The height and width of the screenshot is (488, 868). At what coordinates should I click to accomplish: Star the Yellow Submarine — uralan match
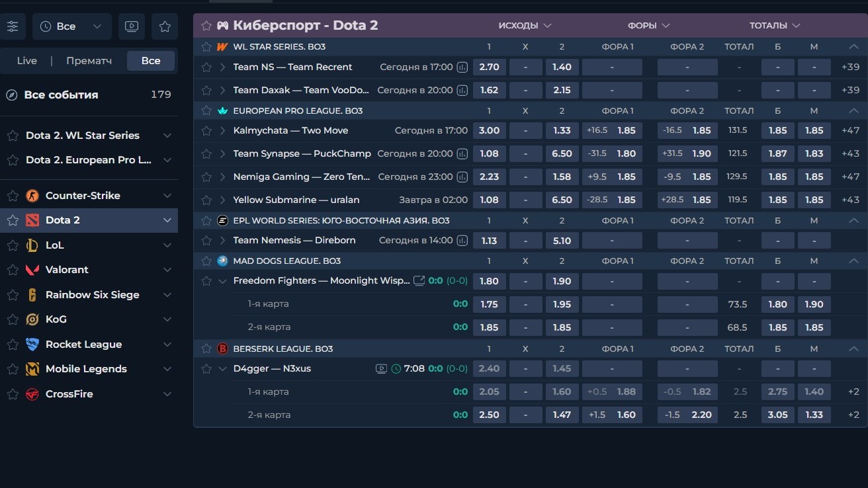pyautogui.click(x=206, y=200)
